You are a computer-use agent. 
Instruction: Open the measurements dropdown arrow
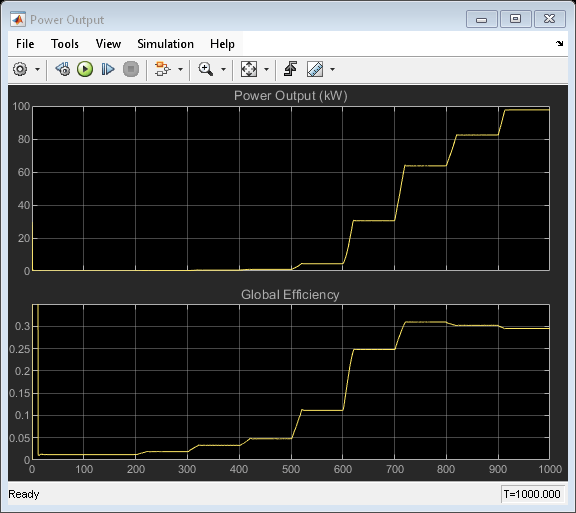point(332,69)
